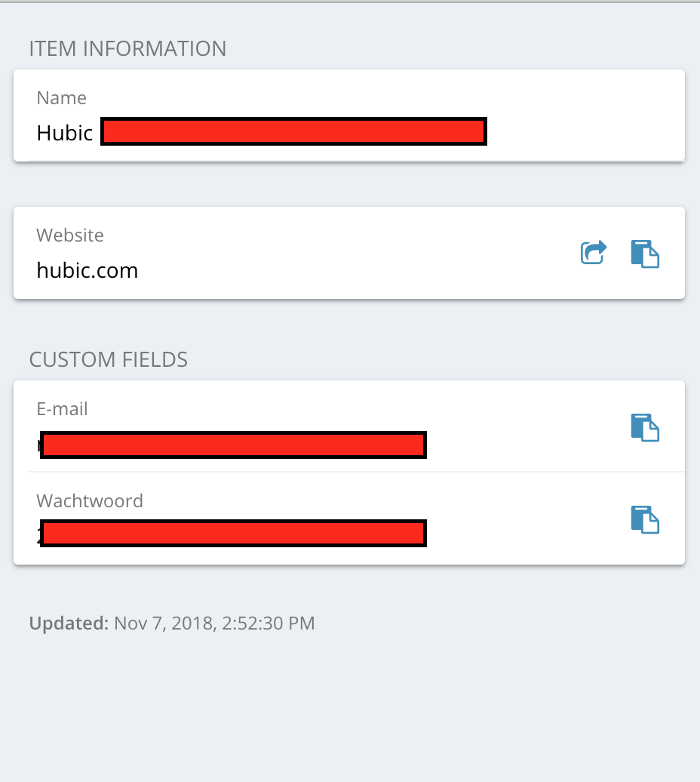
Task: Copy the Website value to clipboard
Action: [645, 254]
